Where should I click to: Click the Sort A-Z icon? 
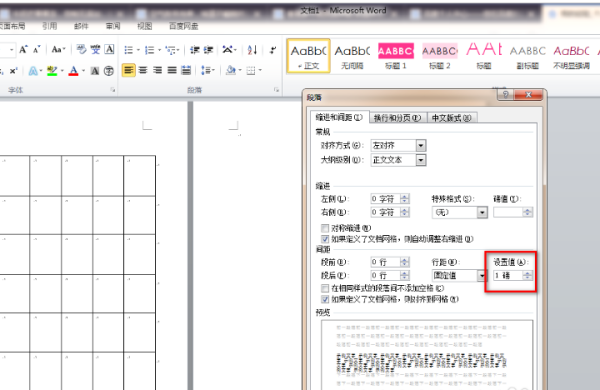252,50
